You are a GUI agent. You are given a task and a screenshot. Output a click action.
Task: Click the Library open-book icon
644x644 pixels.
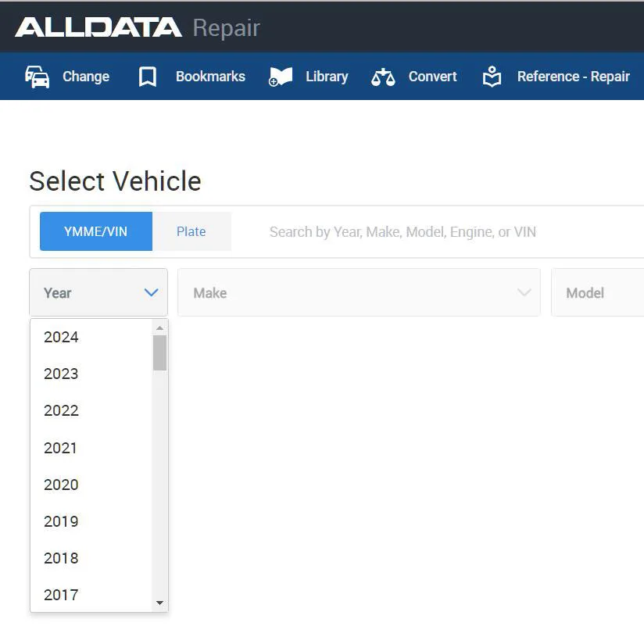click(x=281, y=77)
